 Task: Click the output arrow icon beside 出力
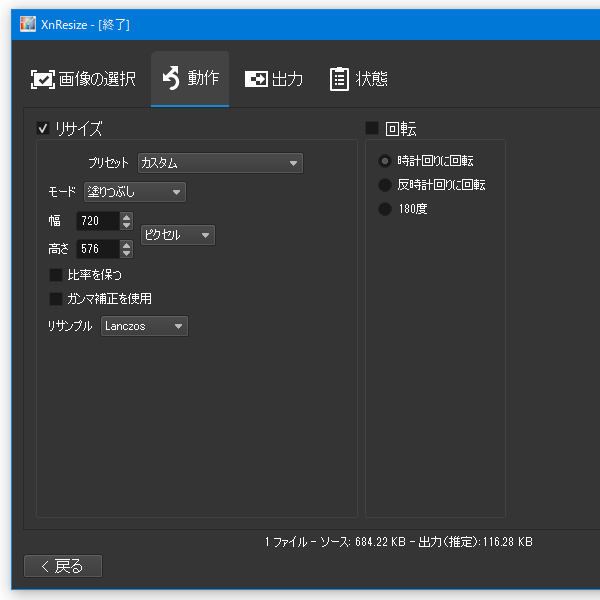coord(256,79)
